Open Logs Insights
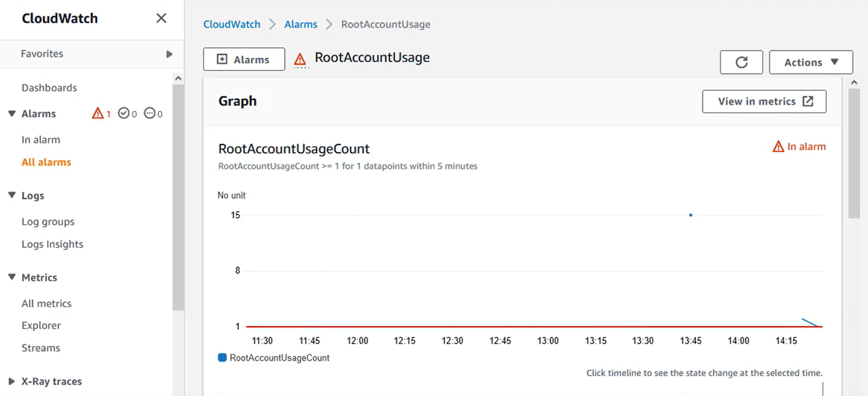This screenshot has height=396, width=868. pyautogui.click(x=52, y=244)
